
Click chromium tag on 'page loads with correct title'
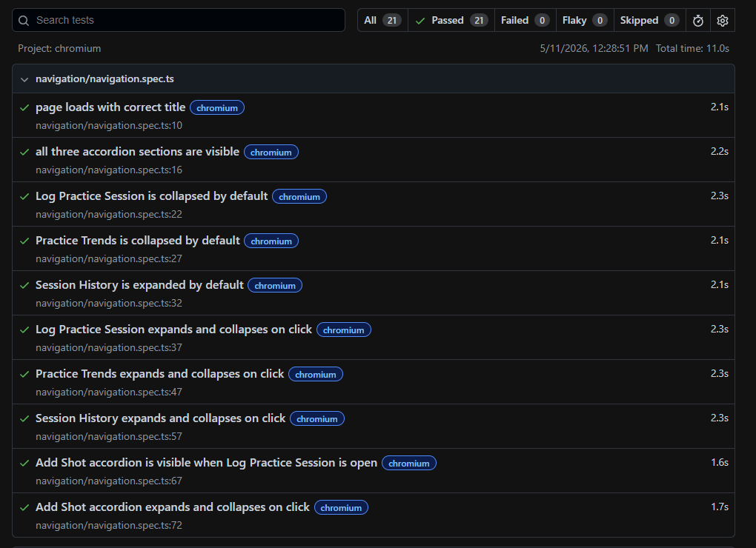(x=217, y=108)
